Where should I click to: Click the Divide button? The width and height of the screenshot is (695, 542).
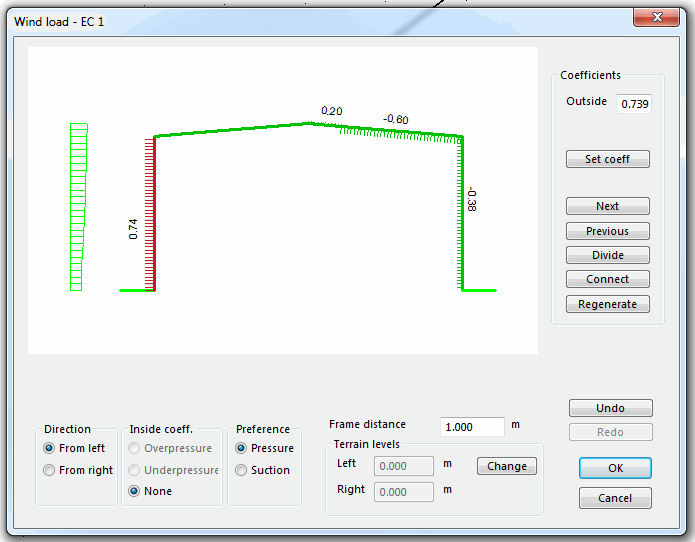coord(608,255)
